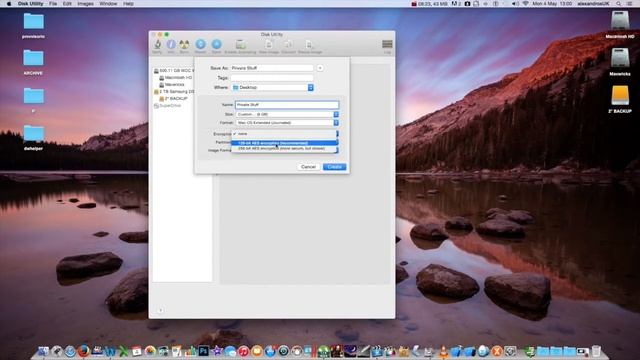The width and height of the screenshot is (640, 360).
Task: Open Finder from the Dock
Action: pyautogui.click(x=43, y=351)
